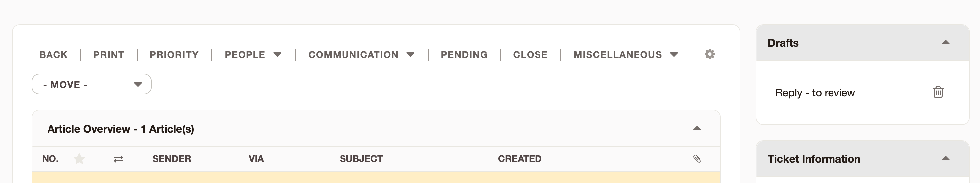Viewport: 980px width, 183px height.
Task: Open the People menu
Action: [x=252, y=55]
